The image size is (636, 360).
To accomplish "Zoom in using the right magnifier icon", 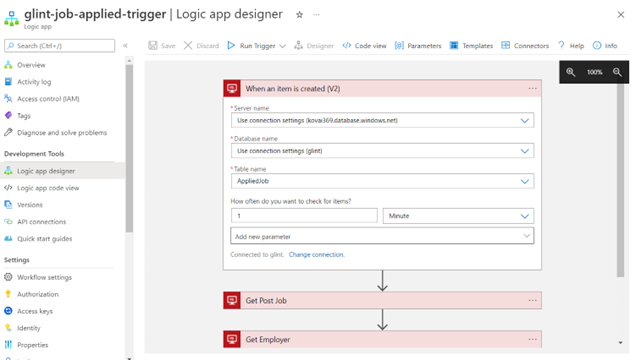I will coord(617,72).
